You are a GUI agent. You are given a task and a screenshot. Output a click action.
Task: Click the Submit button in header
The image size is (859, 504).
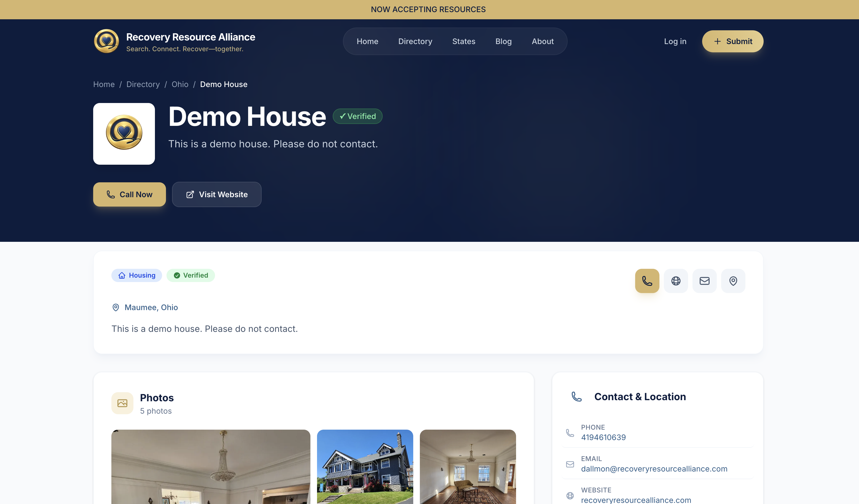[x=732, y=41]
